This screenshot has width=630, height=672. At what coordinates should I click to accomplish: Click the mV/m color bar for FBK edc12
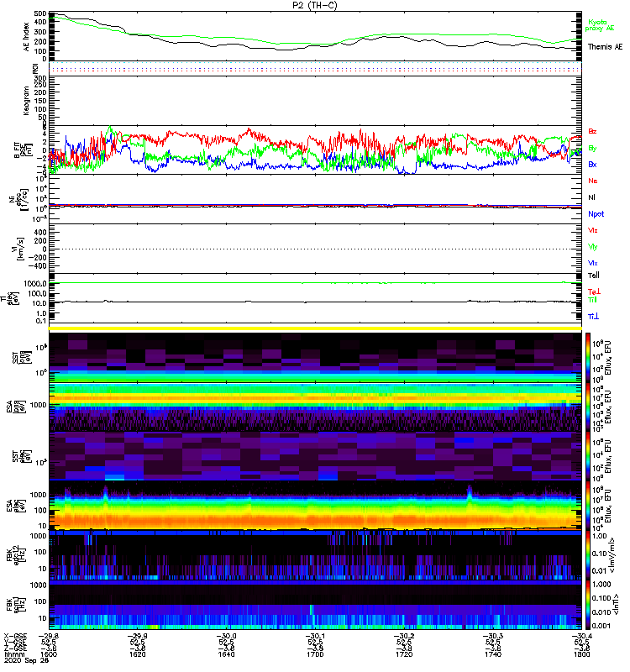[x=588, y=555]
